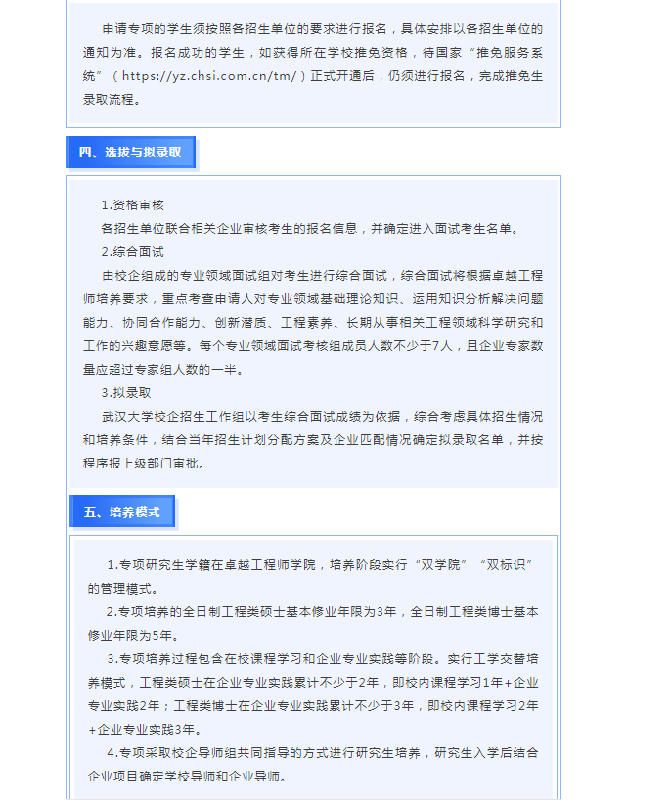
Task: Click the line starting 武汉大学校企招生工作组
Action: pyautogui.click(x=322, y=417)
